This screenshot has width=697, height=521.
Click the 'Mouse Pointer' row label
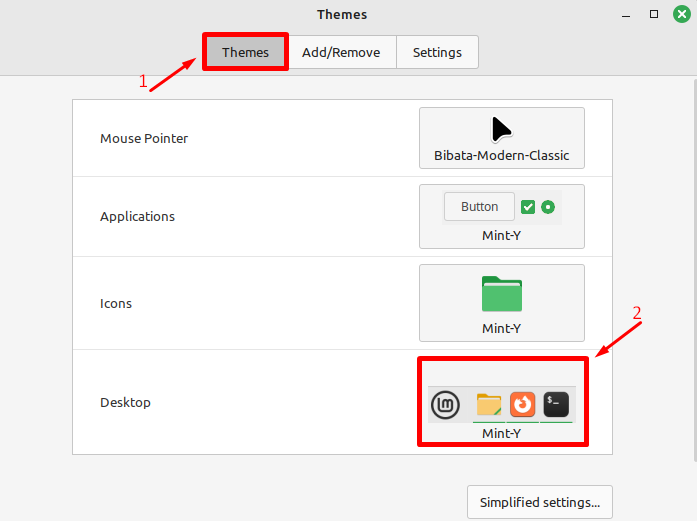(144, 138)
